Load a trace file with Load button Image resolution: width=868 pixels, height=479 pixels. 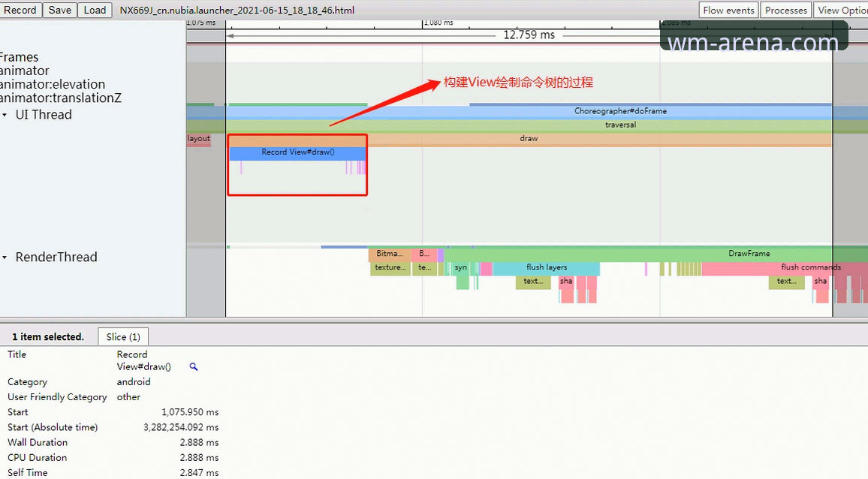point(95,10)
